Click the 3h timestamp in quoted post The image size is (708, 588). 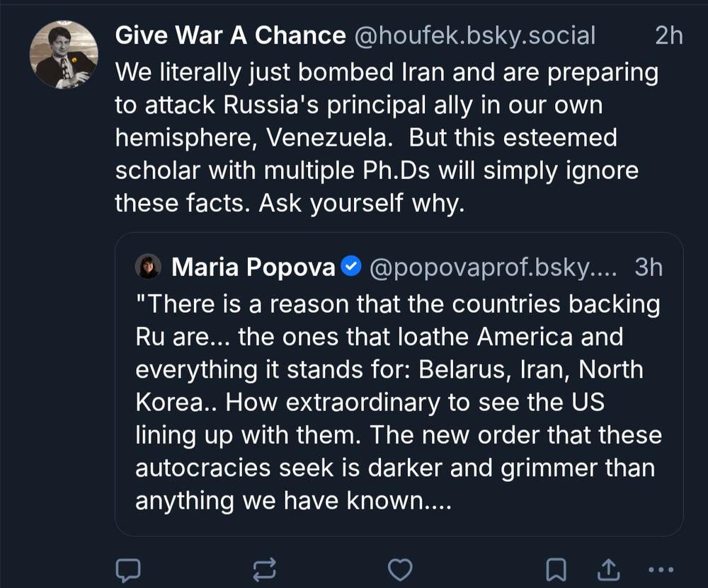pos(649,267)
